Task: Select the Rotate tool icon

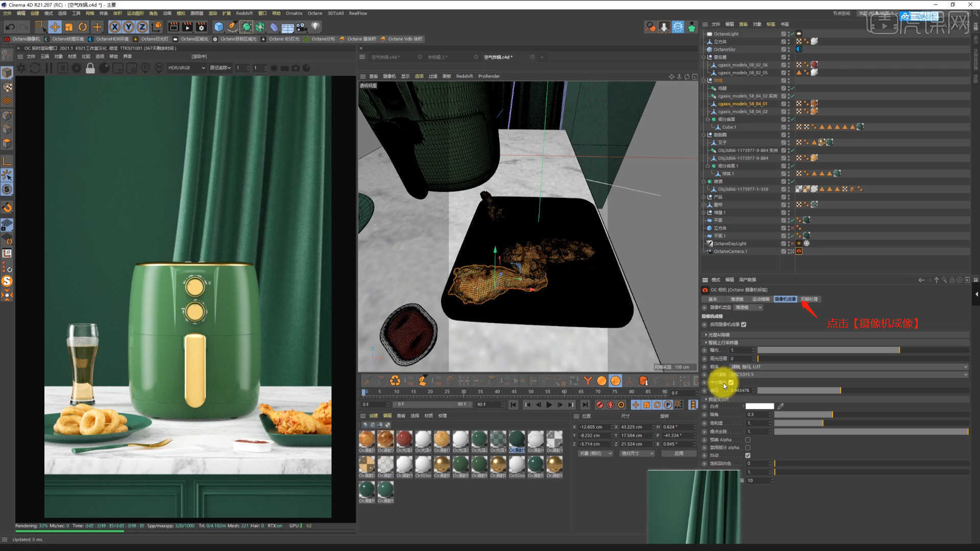Action: point(83,27)
